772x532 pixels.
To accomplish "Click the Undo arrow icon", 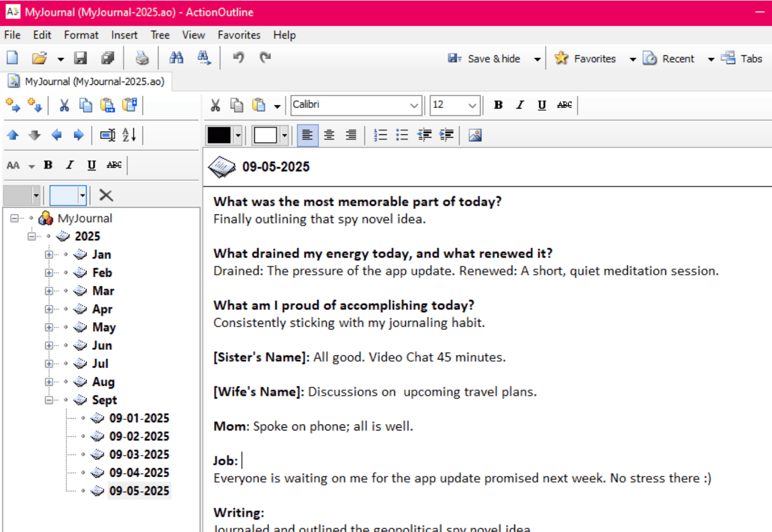I will point(238,57).
